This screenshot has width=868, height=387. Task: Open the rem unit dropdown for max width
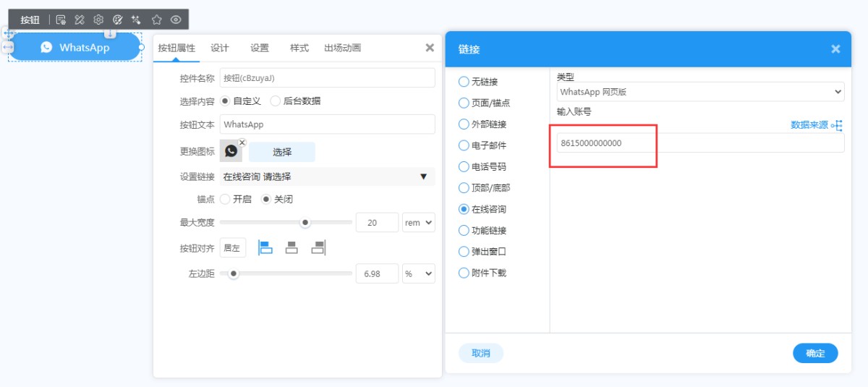click(418, 223)
